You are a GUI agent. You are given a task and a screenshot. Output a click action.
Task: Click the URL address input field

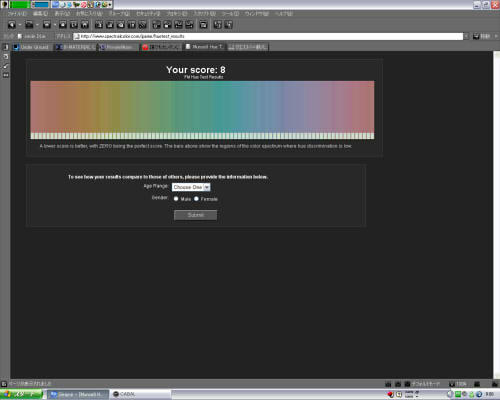[x=268, y=36]
